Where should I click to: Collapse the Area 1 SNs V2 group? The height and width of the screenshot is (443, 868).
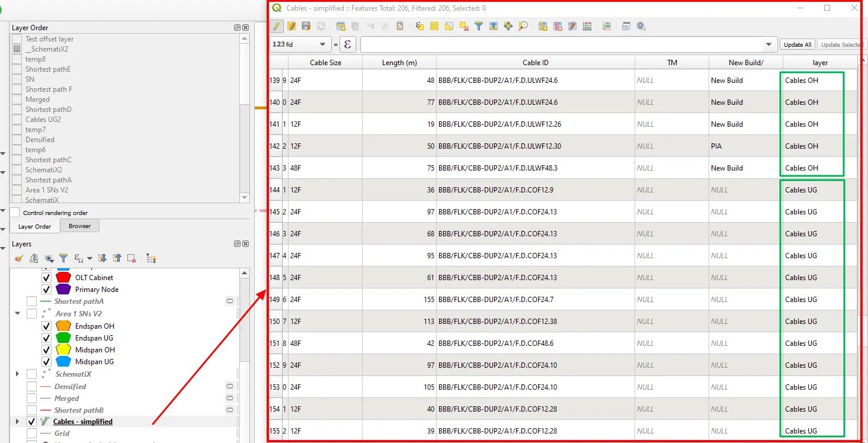17,313
